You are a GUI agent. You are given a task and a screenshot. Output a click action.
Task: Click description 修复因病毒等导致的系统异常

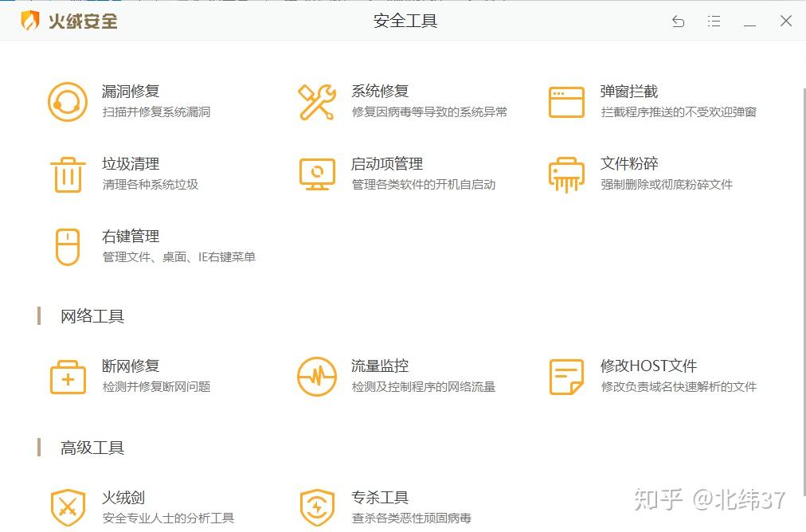[429, 112]
